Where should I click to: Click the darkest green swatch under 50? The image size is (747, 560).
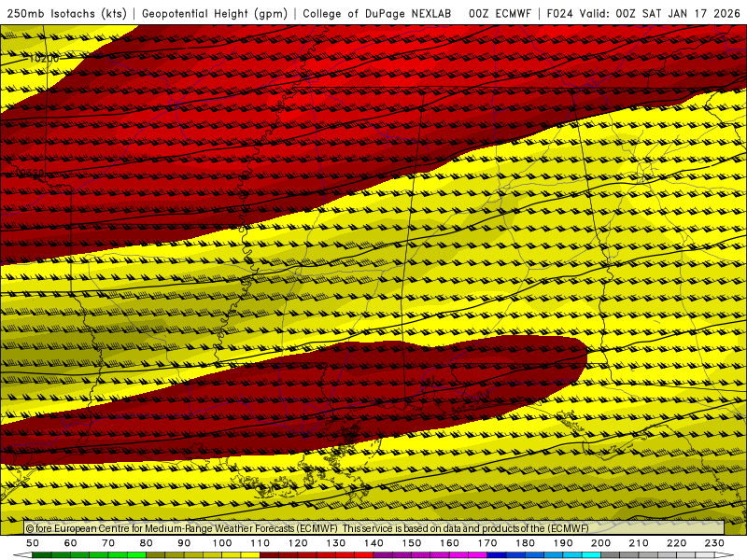[x=41, y=555]
